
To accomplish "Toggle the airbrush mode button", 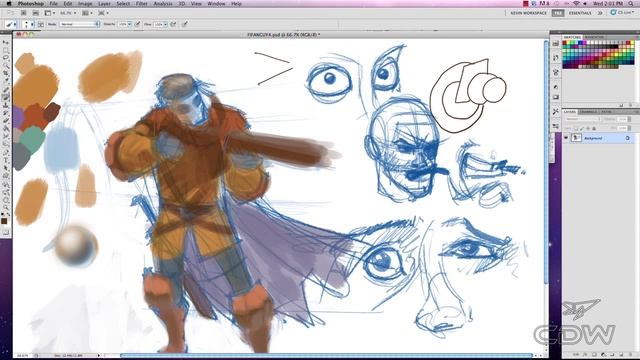I will 173,24.
